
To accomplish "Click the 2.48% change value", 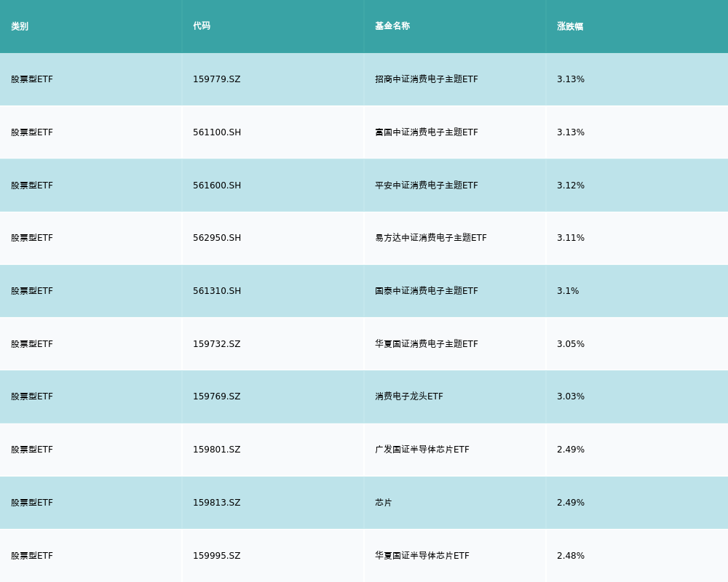I will point(571,556).
